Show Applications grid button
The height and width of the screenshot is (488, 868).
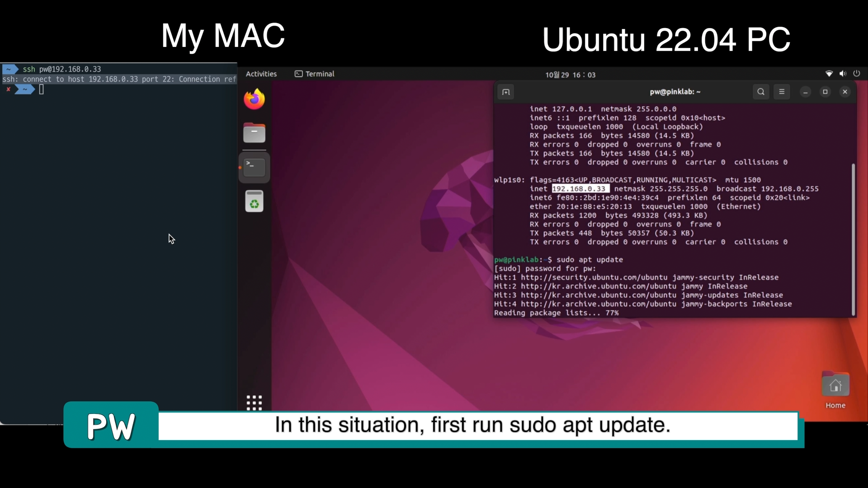pos(254,402)
